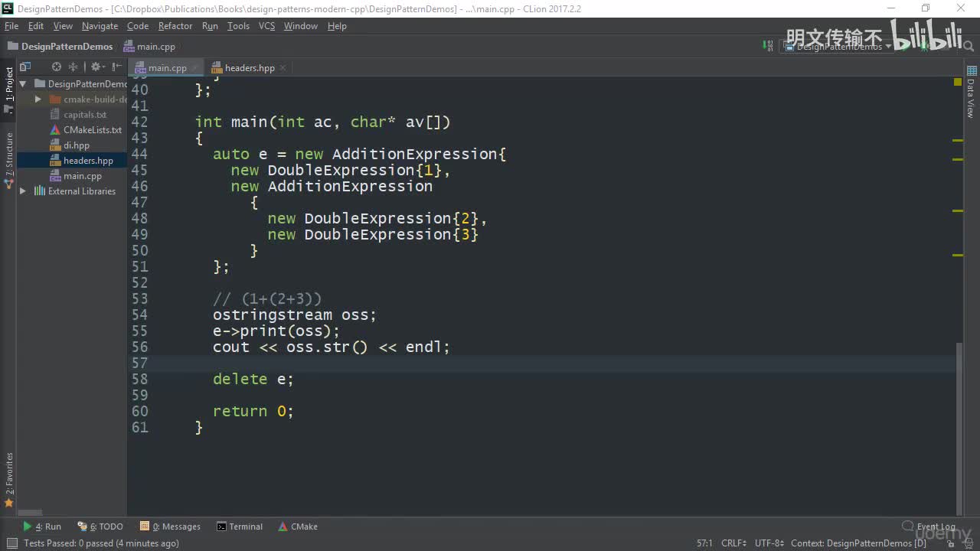Switch to the main.cpp editor tab
The height and width of the screenshot is (551, 980).
pyautogui.click(x=168, y=68)
